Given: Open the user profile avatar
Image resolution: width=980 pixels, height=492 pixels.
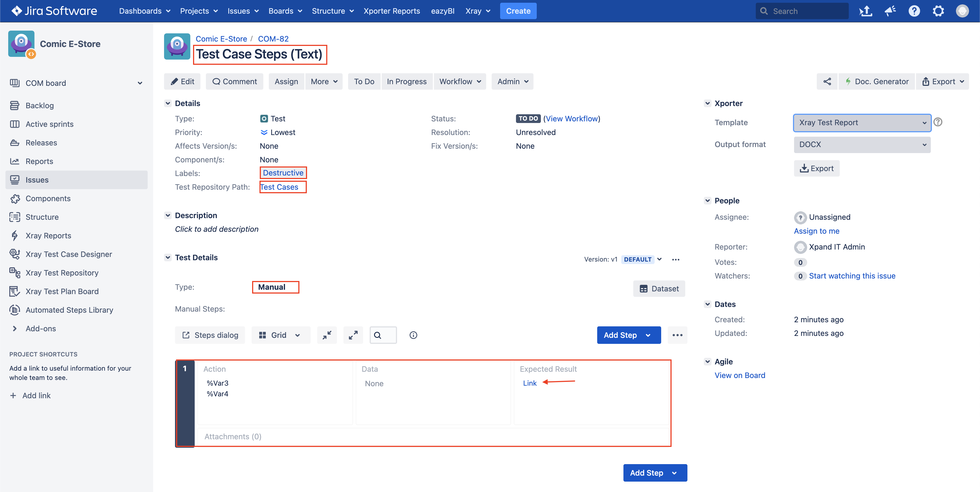Looking at the screenshot, I should pos(962,11).
